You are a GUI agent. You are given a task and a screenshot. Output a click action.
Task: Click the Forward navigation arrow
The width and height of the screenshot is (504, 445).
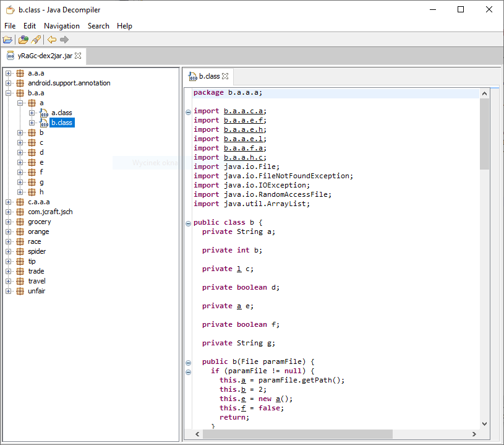click(64, 40)
